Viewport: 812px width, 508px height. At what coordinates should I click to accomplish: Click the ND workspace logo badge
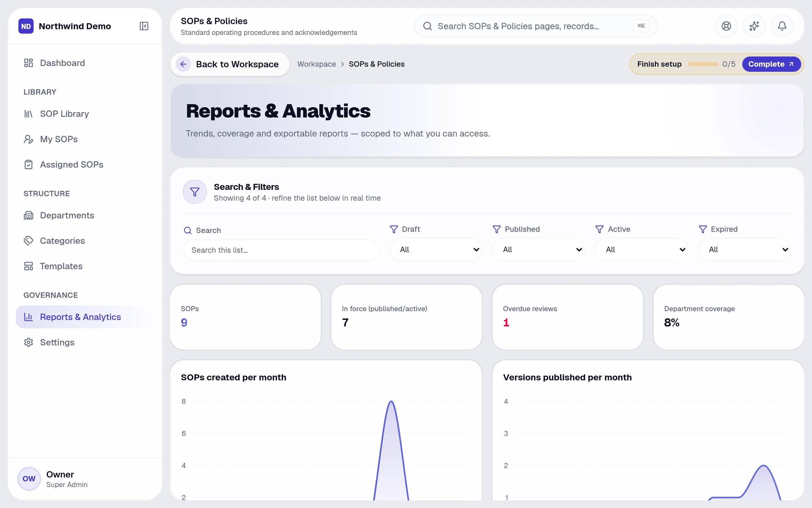coord(26,26)
